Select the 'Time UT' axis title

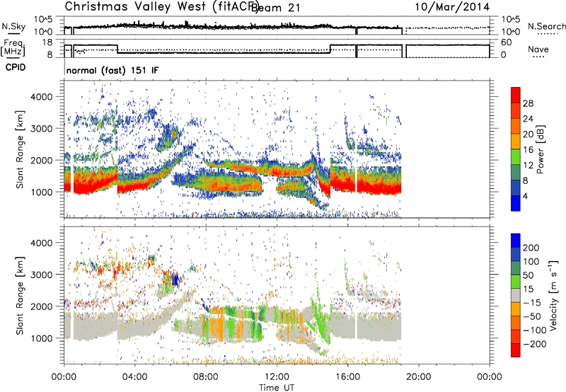pyautogui.click(x=277, y=387)
